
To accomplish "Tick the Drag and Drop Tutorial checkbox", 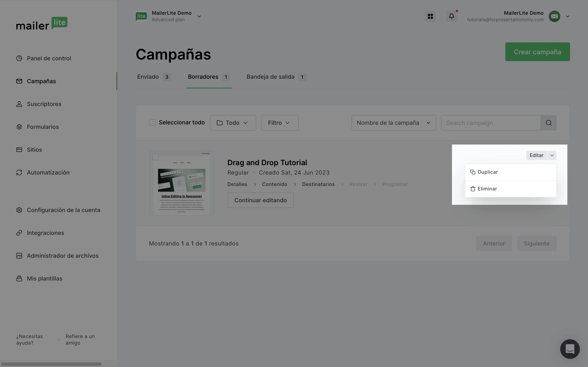I will tap(156, 157).
